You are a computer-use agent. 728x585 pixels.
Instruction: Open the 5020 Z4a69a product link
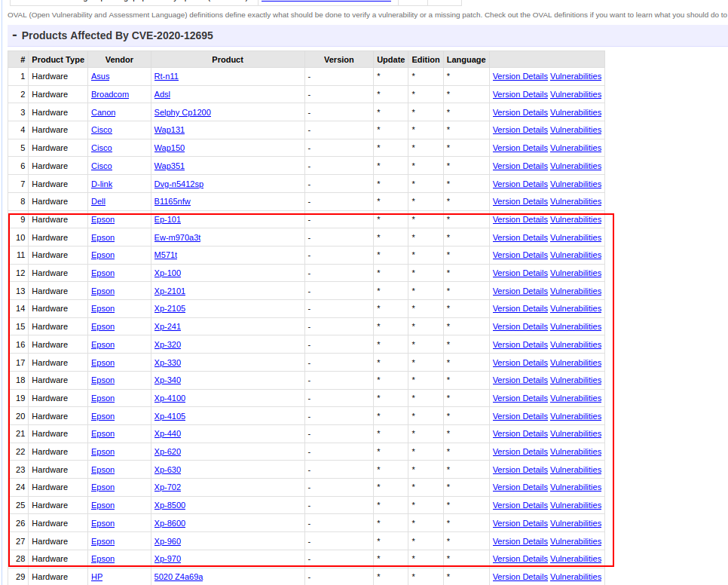[179, 577]
